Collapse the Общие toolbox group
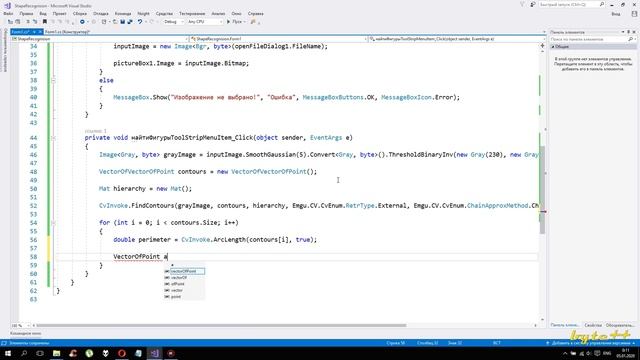Screen dimensions: 640x360 tap(553, 47)
